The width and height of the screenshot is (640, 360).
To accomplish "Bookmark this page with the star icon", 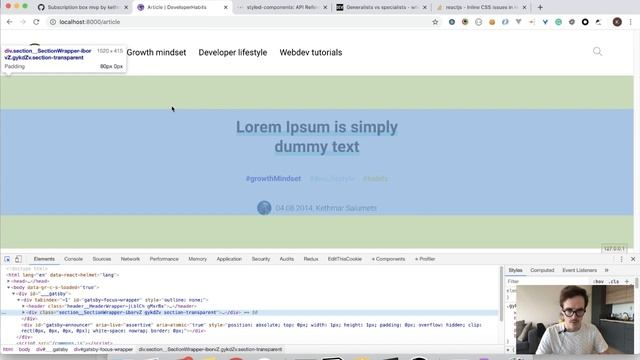I will 435,22.
